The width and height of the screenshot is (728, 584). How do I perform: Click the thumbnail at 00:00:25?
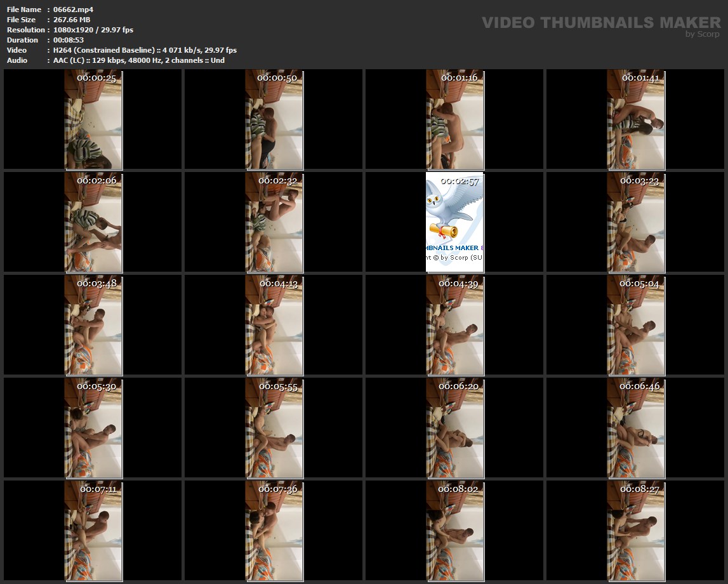(x=93, y=120)
